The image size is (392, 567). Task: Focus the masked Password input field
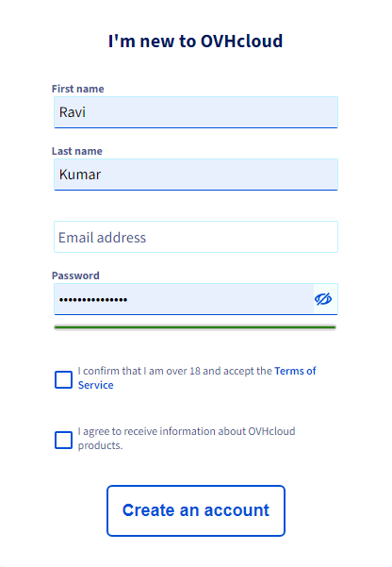tap(184, 299)
